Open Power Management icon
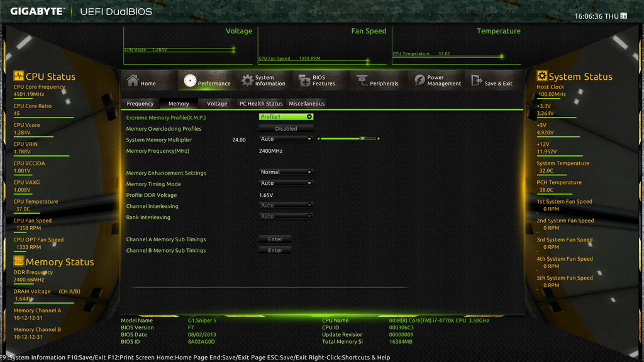 (x=419, y=80)
